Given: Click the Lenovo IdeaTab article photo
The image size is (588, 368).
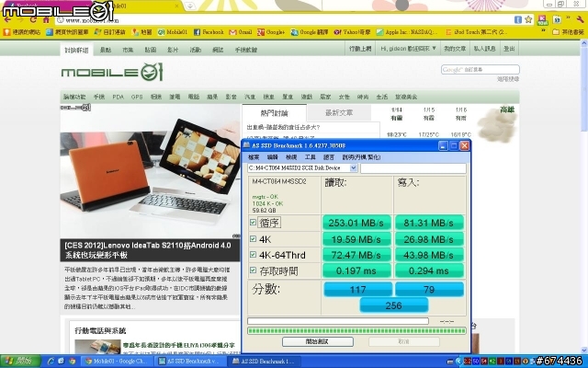Looking at the screenshot, I should [x=150, y=171].
